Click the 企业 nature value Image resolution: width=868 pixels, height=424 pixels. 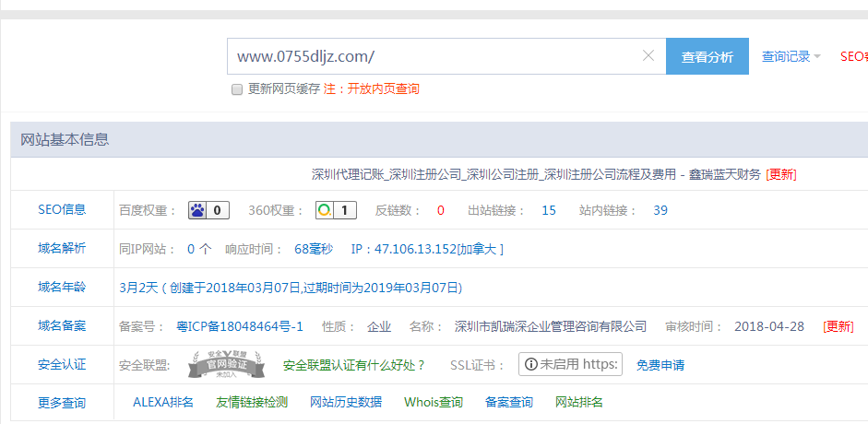379,326
